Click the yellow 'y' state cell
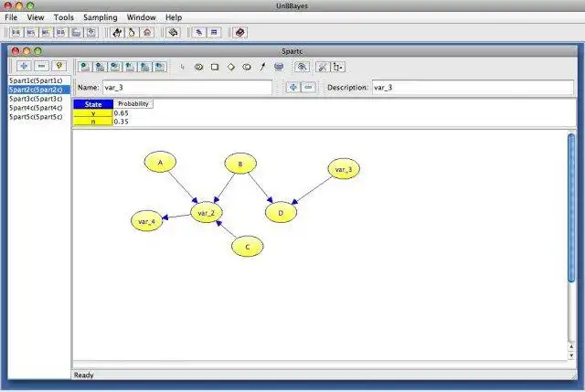The width and height of the screenshot is (585, 392). point(93,113)
